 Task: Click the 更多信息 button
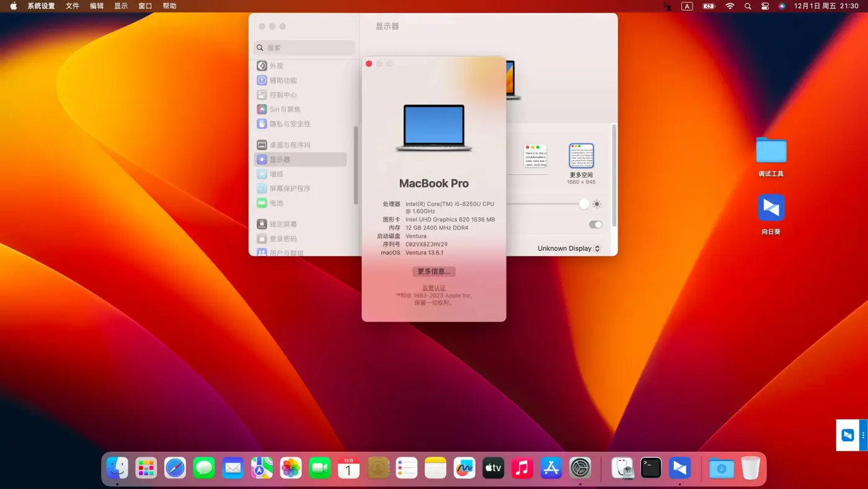pos(433,271)
